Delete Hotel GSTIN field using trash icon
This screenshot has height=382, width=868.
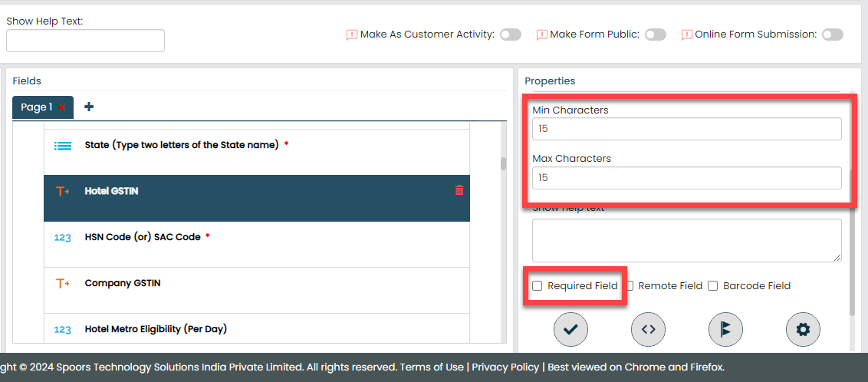[459, 190]
